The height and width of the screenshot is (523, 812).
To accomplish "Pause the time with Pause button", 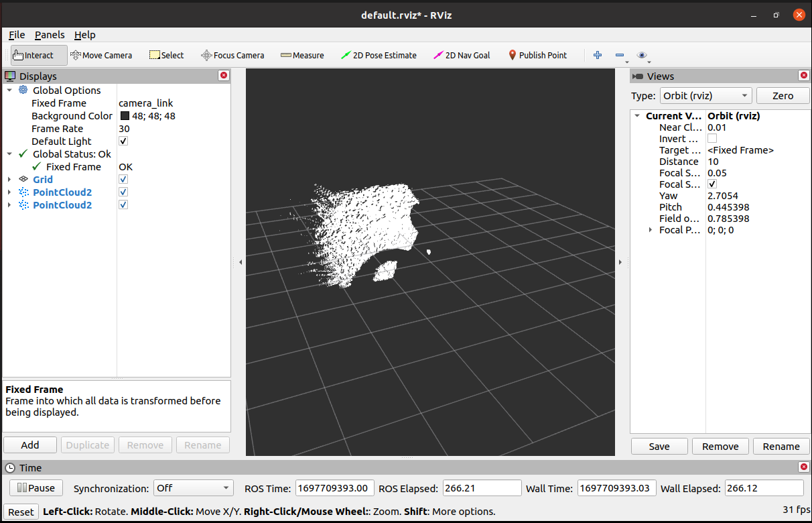I will tap(36, 488).
